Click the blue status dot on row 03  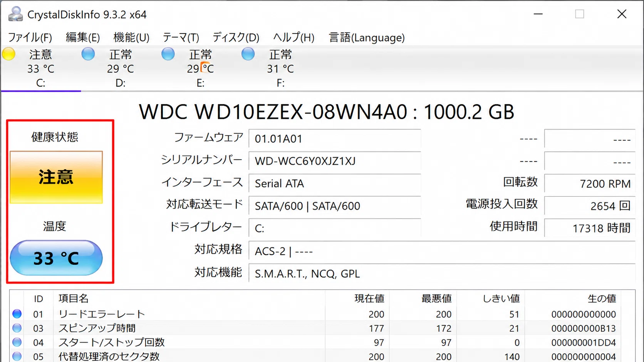pyautogui.click(x=17, y=328)
